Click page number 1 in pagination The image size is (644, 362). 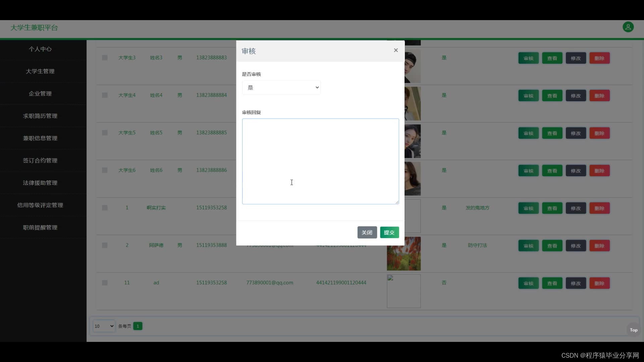click(138, 326)
